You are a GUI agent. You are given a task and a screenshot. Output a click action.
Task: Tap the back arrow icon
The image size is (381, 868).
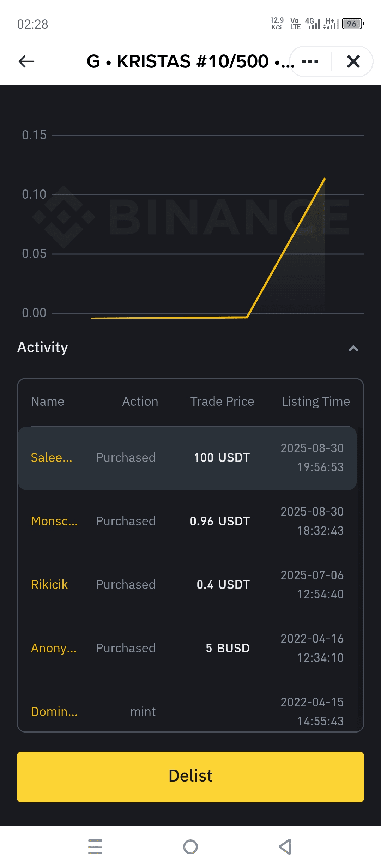pos(26,61)
